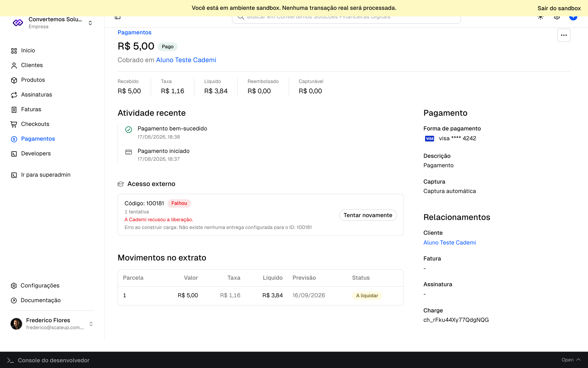Open the company switcher chevron
Viewport: 588px width, 368px height.
pyautogui.click(x=90, y=23)
